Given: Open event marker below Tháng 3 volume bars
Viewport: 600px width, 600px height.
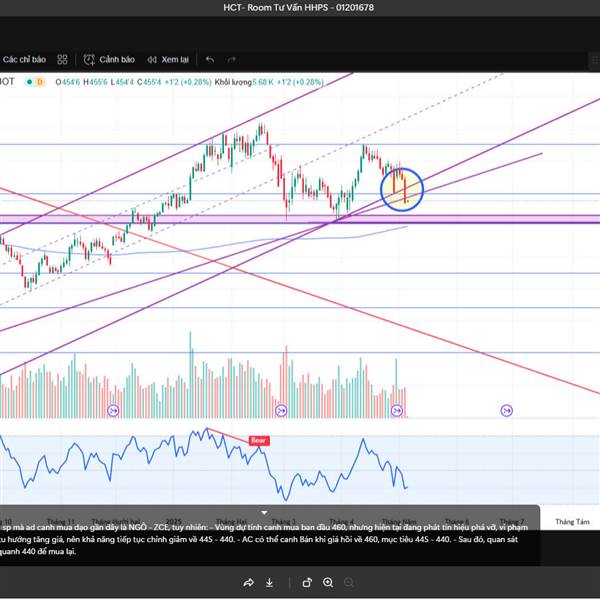Looking at the screenshot, I should (281, 411).
